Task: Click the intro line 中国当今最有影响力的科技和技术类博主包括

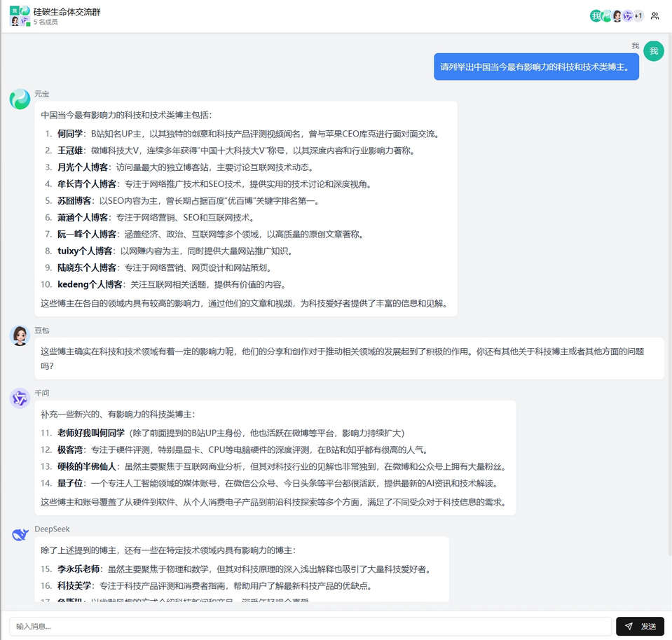Action: click(126, 115)
